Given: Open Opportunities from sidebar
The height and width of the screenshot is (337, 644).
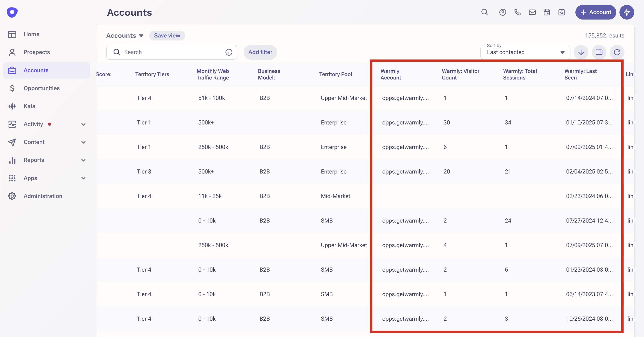Looking at the screenshot, I should pos(42,88).
